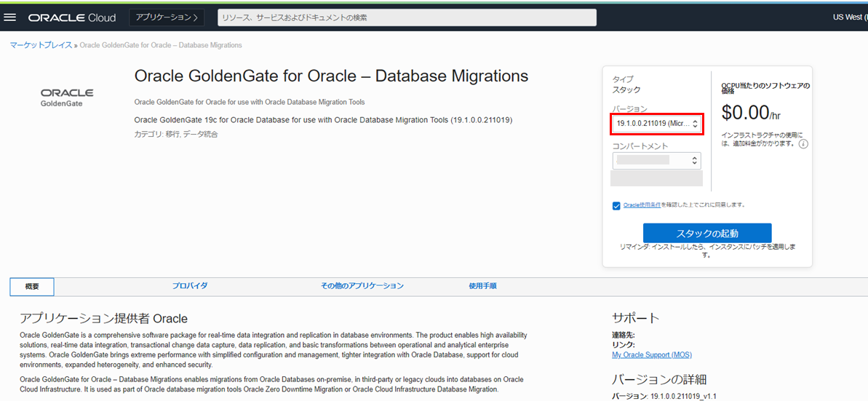Open the hamburger navigation menu

(10, 17)
